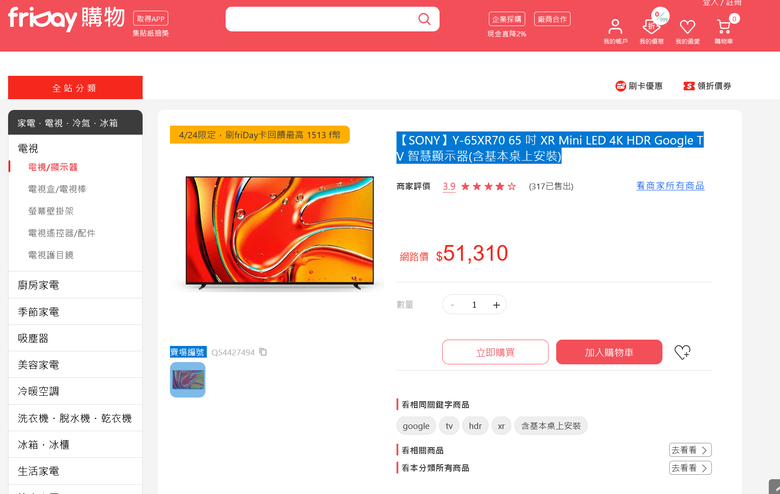The width and height of the screenshot is (780, 494).
Task: Click the 企業採購 button
Action: point(507,19)
